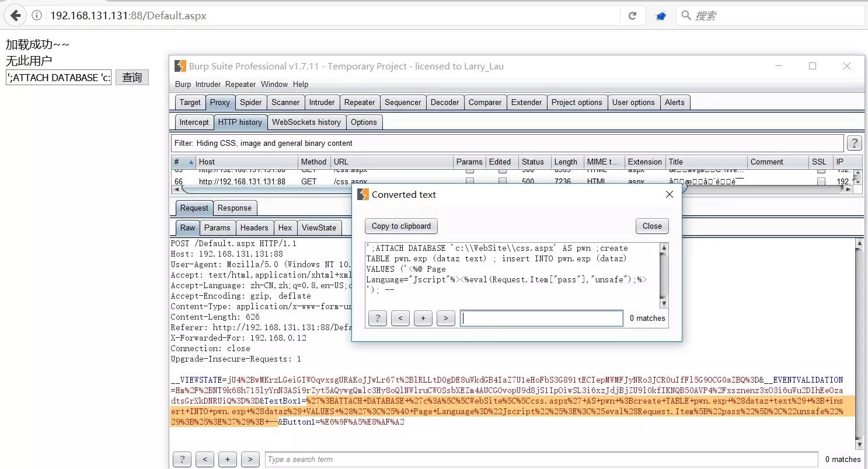Screen dimensions: 868x469
Task: Open the Intruder menu
Action: click(x=208, y=85)
